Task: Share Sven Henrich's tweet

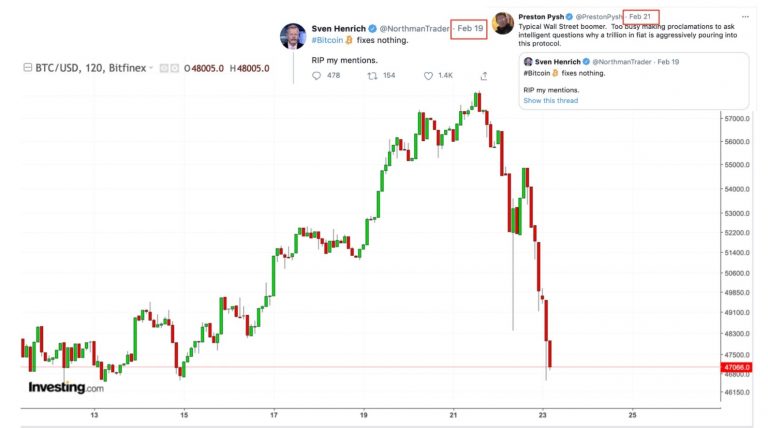Action: click(484, 76)
